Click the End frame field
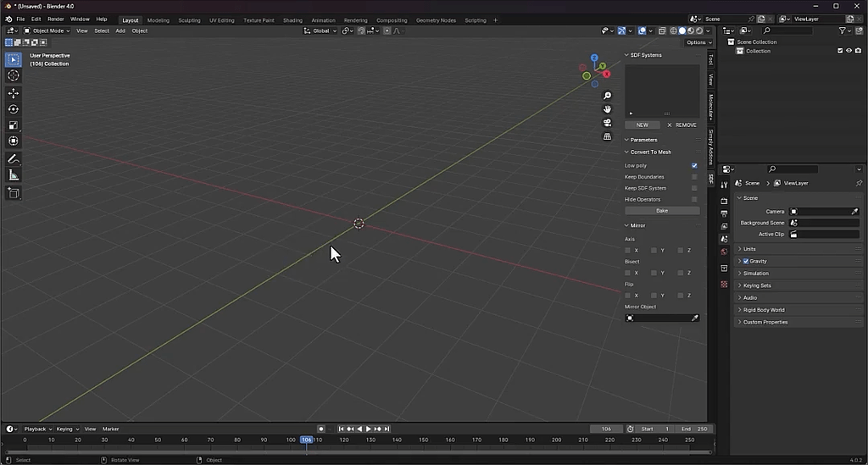The image size is (868, 465). (x=694, y=429)
